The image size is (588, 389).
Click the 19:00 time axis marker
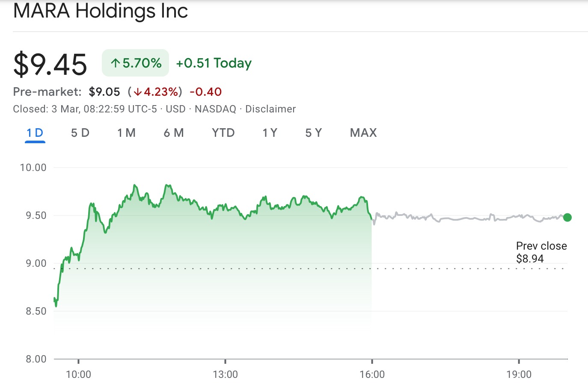pos(519,374)
